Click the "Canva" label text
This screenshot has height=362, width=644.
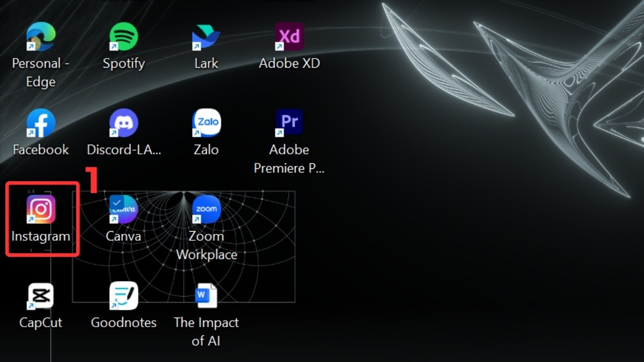pyautogui.click(x=123, y=236)
